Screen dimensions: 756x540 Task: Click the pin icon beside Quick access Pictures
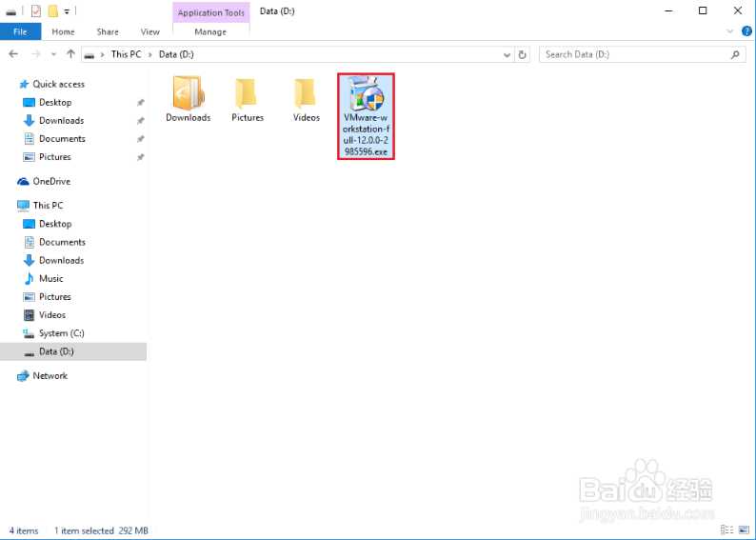pos(140,157)
